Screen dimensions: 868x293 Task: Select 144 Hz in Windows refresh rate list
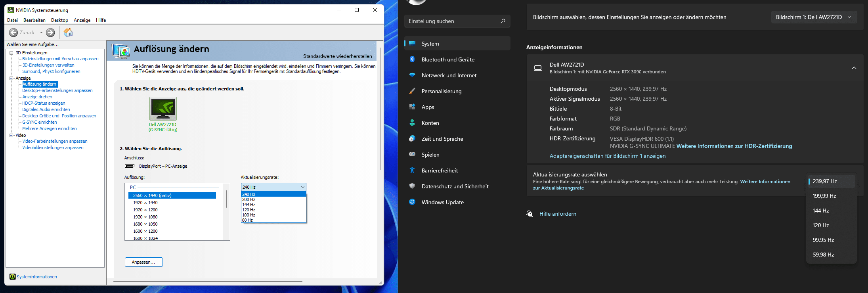[x=831, y=211]
